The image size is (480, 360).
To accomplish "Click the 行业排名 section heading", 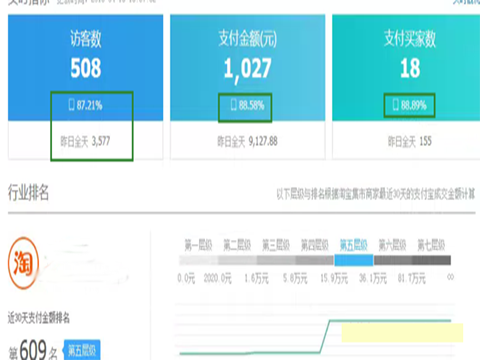I will pos(28,193).
